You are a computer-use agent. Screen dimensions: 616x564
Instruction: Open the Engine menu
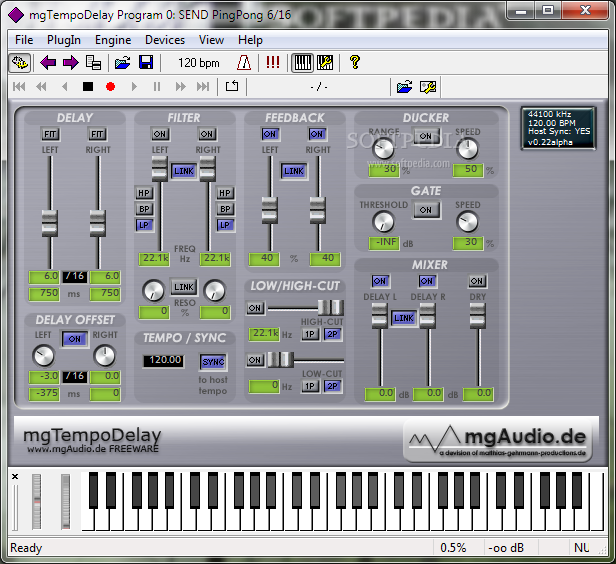point(113,40)
